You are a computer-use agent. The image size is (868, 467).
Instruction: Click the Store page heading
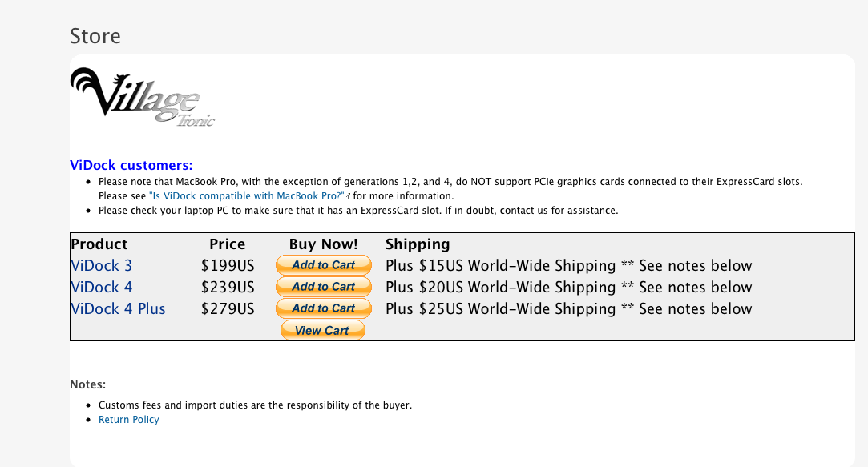tap(95, 36)
